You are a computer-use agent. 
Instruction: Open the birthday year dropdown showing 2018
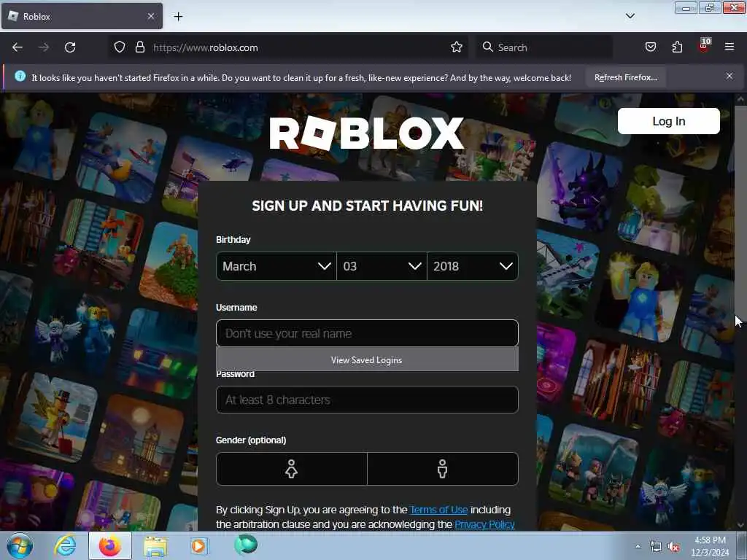point(473,266)
